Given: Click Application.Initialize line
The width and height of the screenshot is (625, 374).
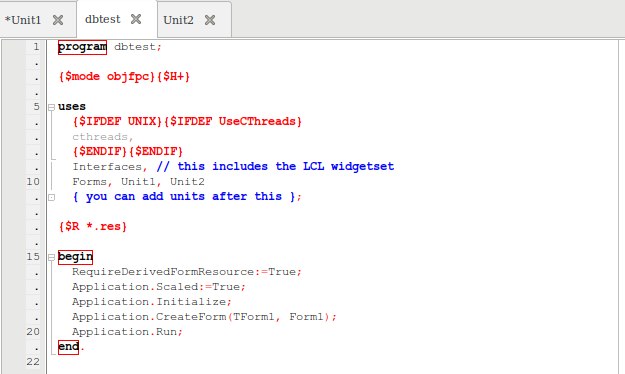Looking at the screenshot, I should [152, 302].
